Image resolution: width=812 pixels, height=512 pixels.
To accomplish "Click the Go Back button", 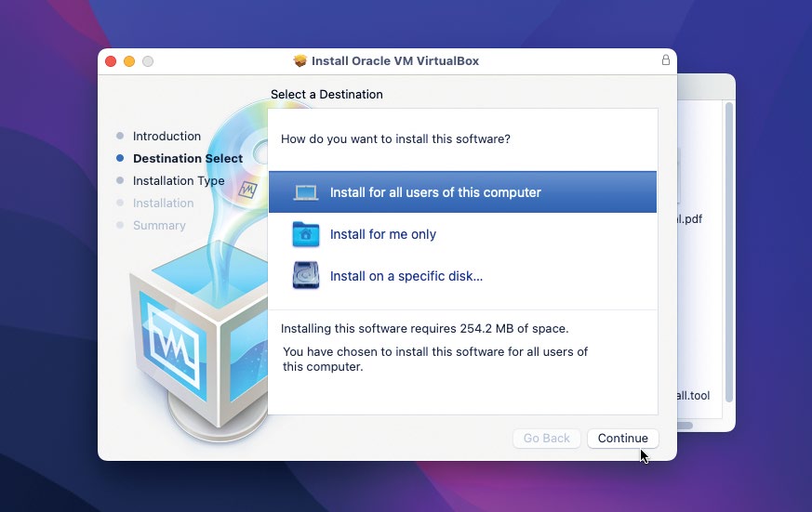I will tap(547, 439).
